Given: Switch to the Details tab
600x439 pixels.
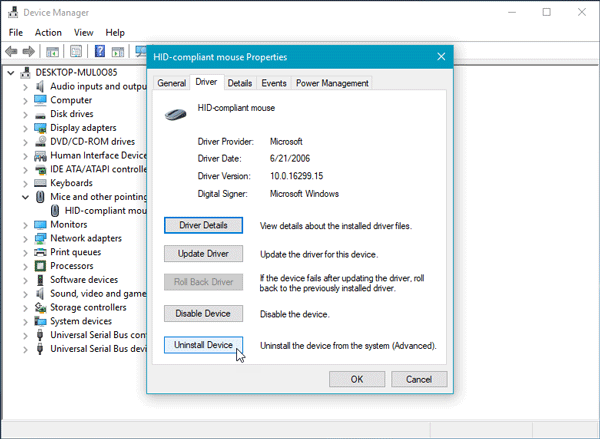Looking at the screenshot, I should (240, 83).
